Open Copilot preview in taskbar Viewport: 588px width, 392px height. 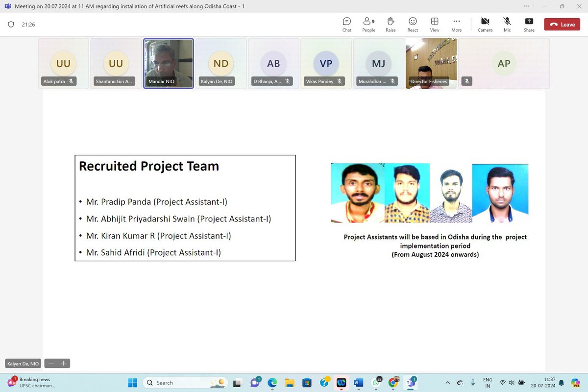(575, 382)
